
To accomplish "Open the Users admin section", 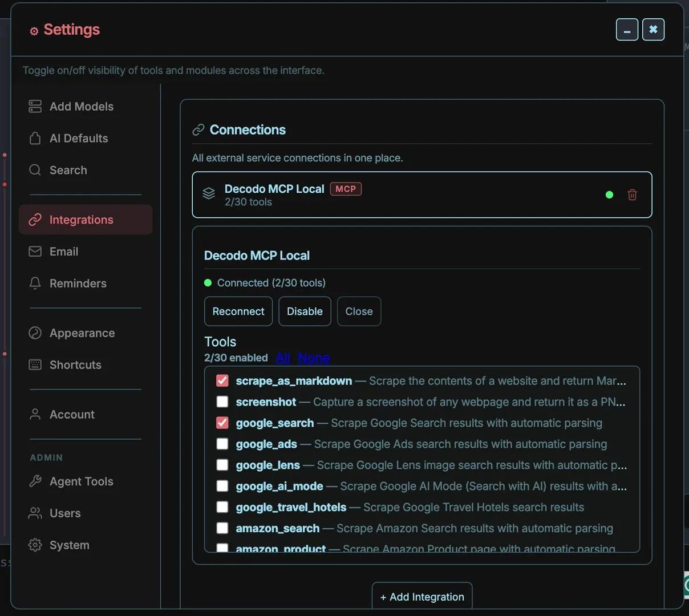I will (x=86, y=513).
